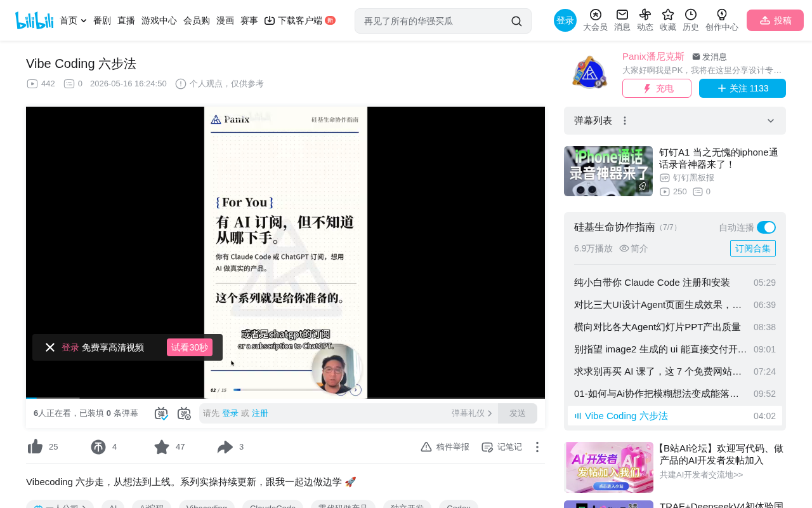Open the bilibili logo home link
Screen dimensions: 812x508
click(34, 20)
